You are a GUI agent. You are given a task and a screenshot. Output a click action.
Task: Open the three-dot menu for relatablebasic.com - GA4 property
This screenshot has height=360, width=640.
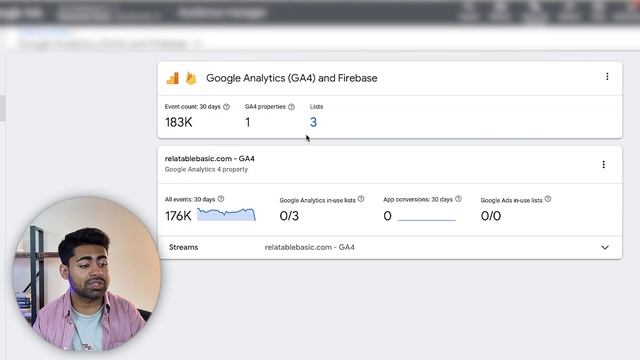tap(604, 164)
